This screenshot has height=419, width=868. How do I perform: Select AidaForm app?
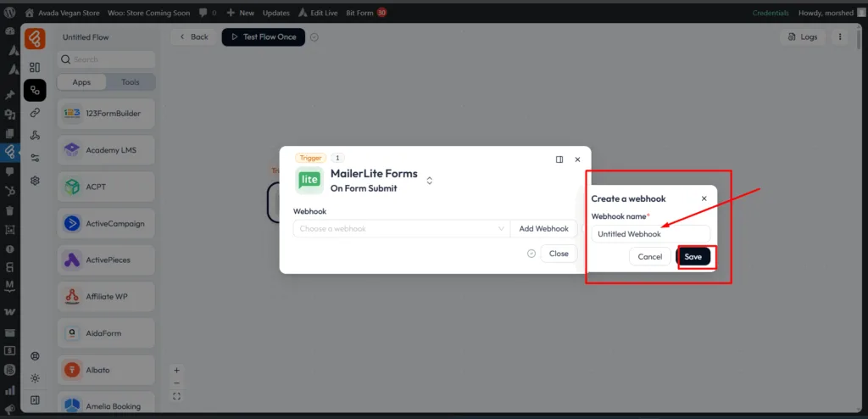(106, 333)
